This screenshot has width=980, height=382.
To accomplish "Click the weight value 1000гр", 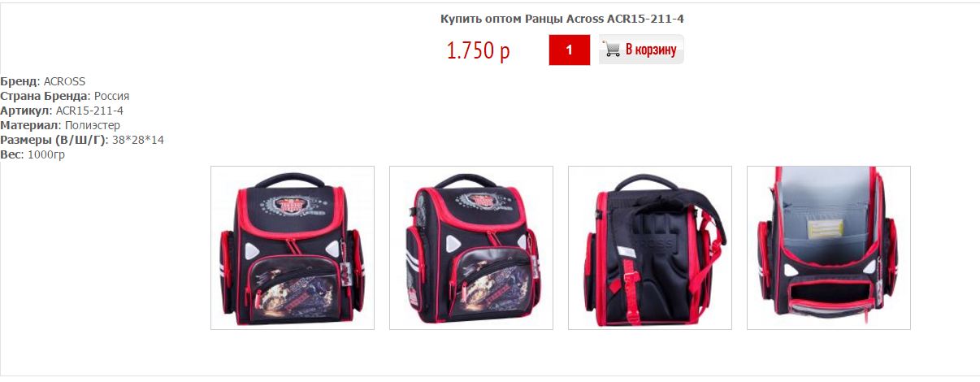I will pyautogui.click(x=46, y=154).
